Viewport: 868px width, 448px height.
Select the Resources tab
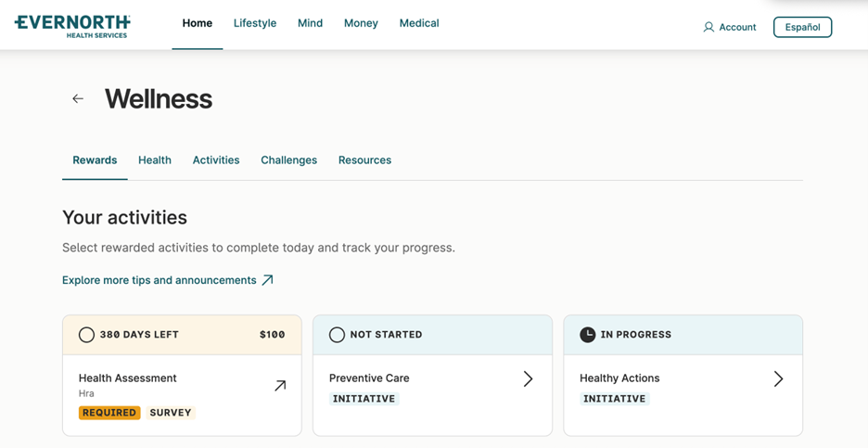point(364,160)
